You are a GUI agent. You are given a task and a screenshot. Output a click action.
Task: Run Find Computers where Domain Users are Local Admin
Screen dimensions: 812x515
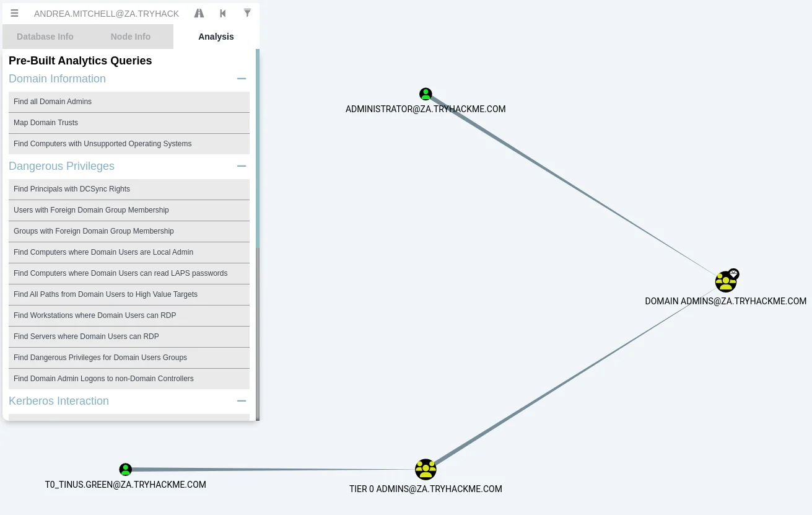tap(129, 252)
